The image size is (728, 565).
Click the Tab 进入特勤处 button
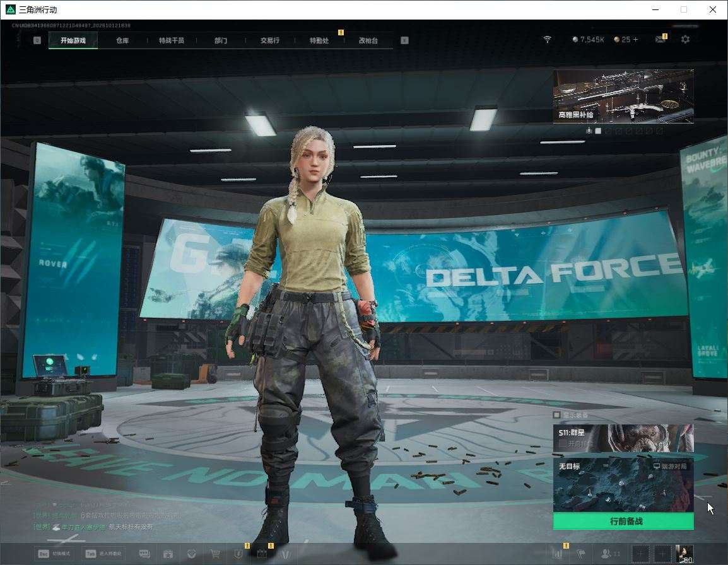click(104, 554)
